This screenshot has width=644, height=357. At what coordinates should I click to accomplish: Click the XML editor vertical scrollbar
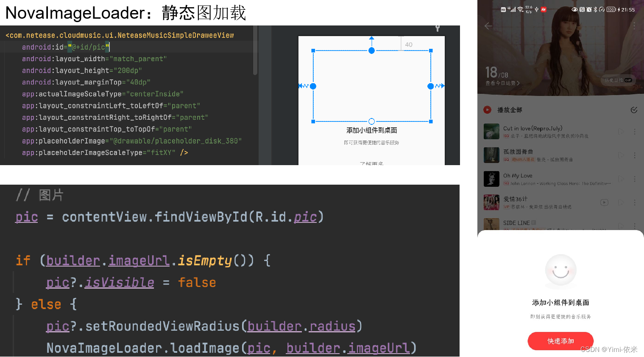[x=255, y=50]
